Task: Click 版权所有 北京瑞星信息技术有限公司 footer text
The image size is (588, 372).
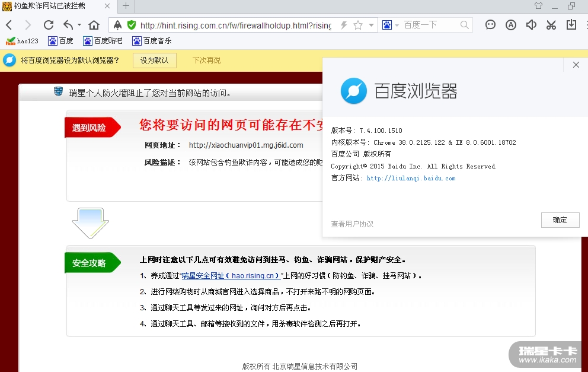Action: (299, 367)
